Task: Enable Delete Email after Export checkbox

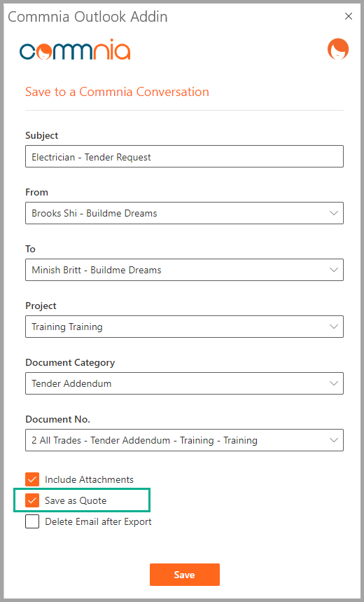Action: pyautogui.click(x=32, y=521)
